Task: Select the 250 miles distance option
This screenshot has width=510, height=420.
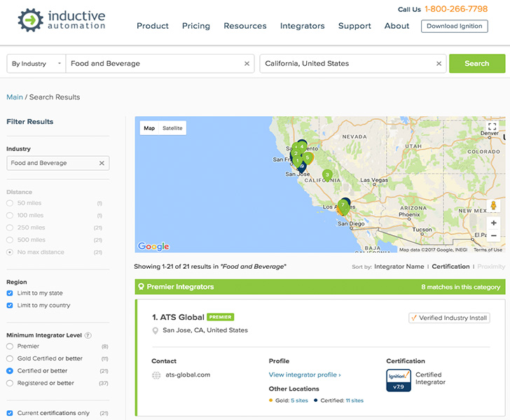Action: point(10,227)
